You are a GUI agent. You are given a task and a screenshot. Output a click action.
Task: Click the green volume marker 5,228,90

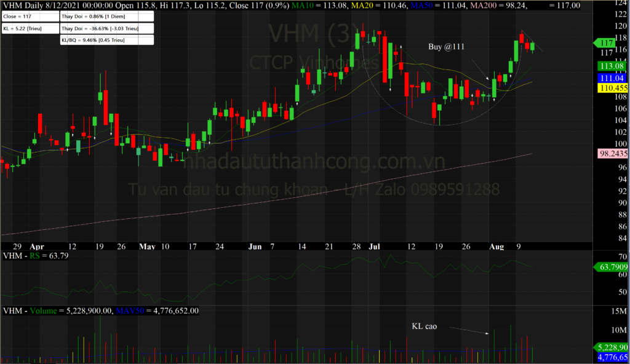click(611, 347)
